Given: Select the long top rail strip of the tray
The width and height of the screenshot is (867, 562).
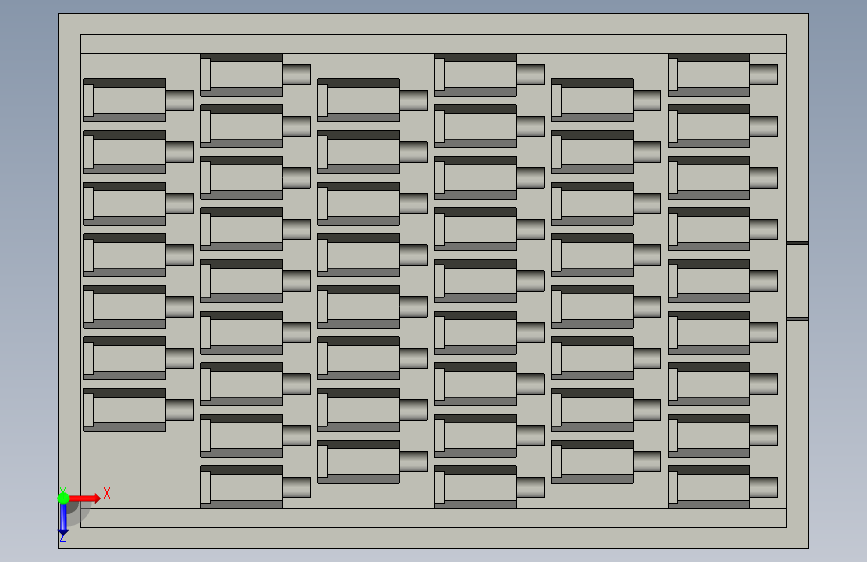Looking at the screenshot, I should click(x=434, y=44).
